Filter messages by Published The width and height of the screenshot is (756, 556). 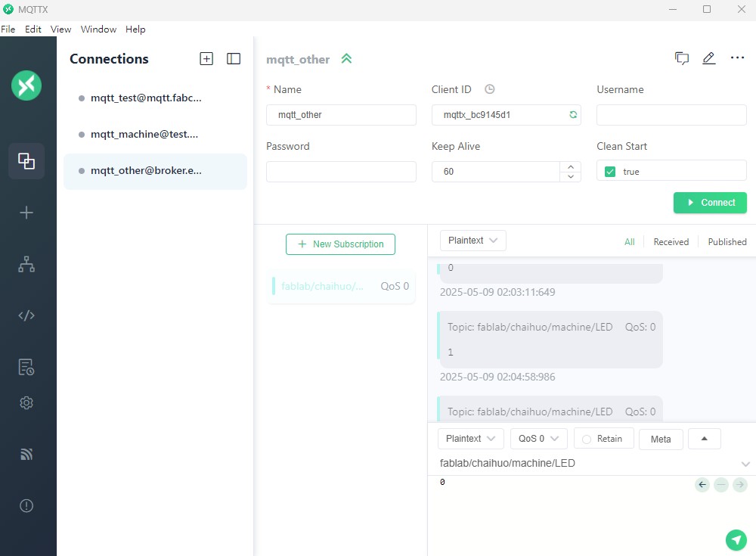727,242
